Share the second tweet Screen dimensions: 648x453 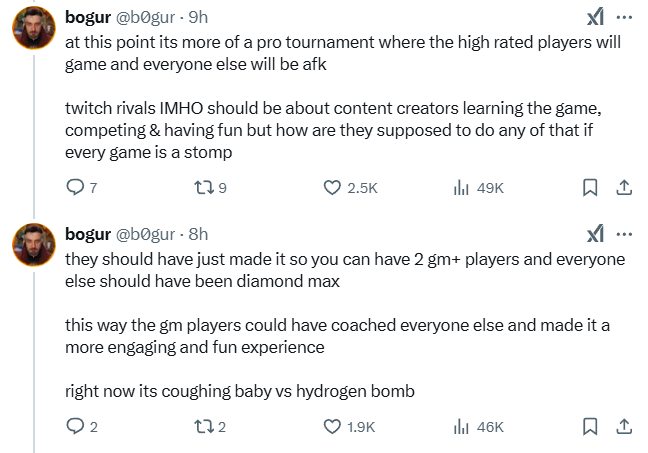pyautogui.click(x=622, y=427)
